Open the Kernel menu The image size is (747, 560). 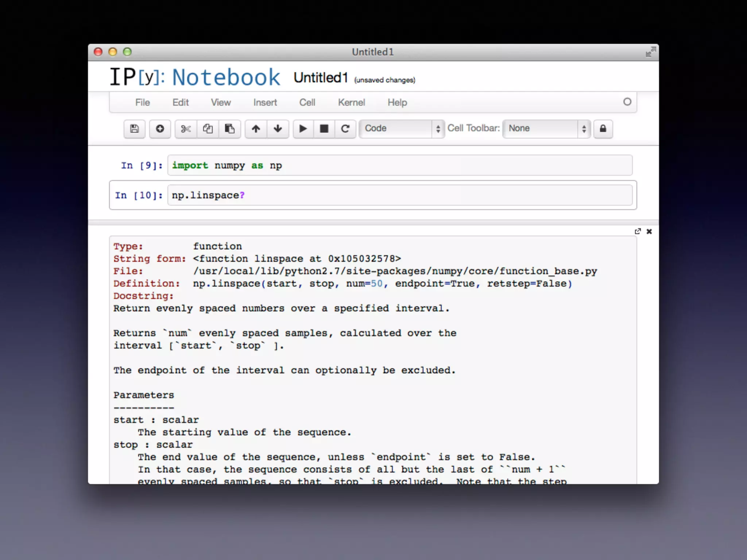pos(351,102)
